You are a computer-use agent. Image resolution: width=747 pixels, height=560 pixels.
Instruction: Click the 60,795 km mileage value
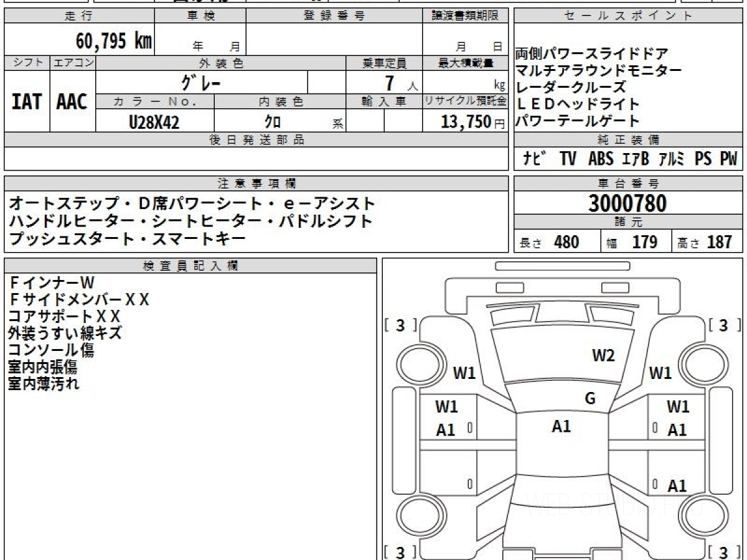113,41
